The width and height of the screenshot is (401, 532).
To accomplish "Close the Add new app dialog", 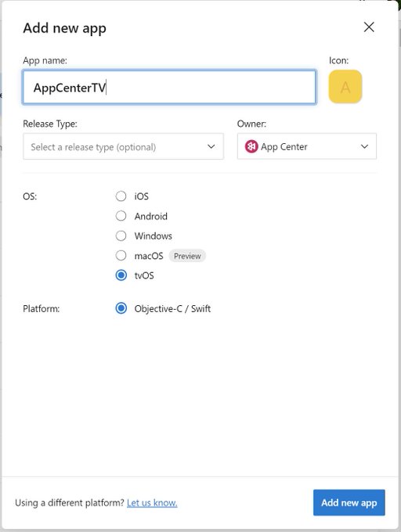I will tap(369, 27).
